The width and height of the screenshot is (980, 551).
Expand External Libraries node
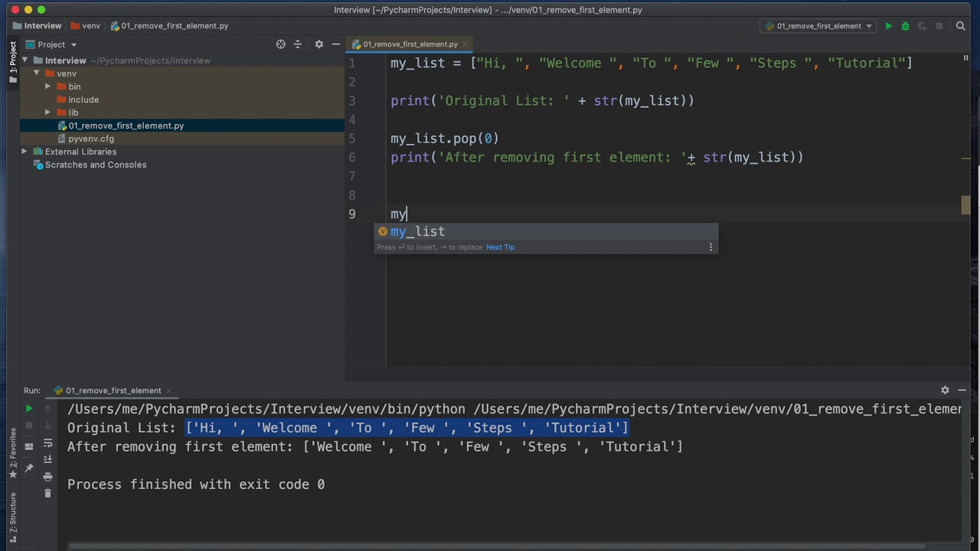tap(24, 152)
